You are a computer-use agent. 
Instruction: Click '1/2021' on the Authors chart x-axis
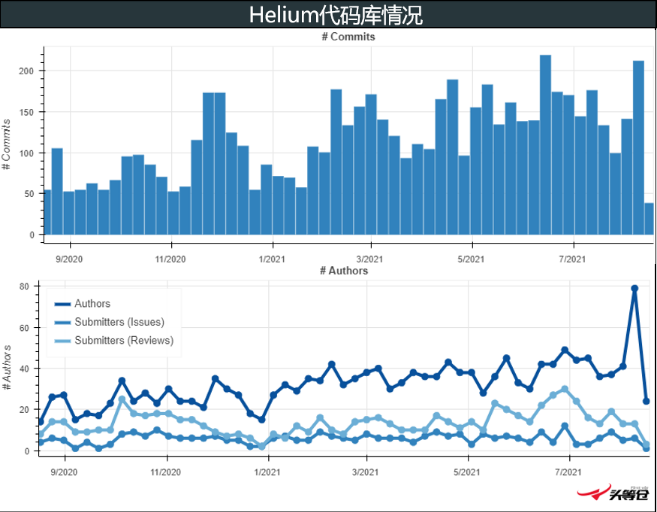tap(267, 472)
